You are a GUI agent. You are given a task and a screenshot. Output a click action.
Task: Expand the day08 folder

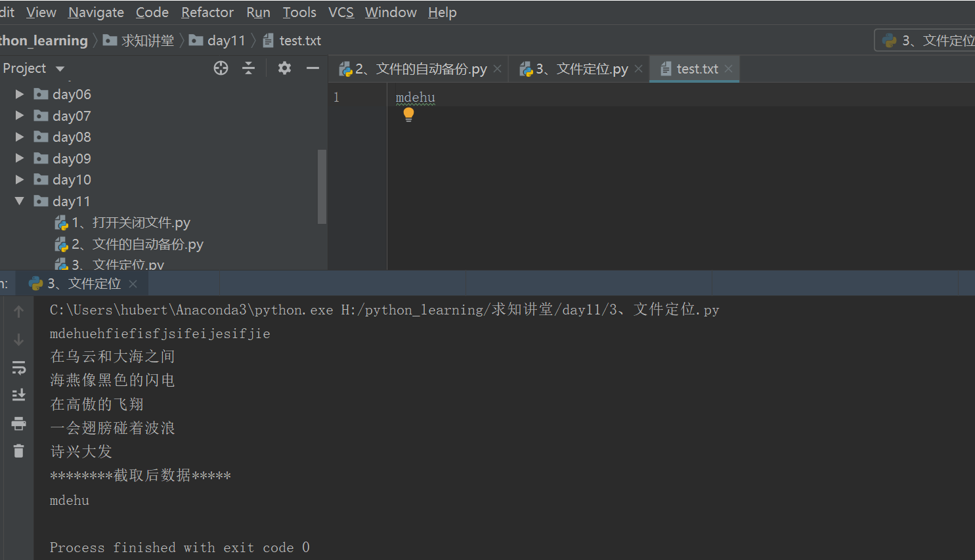[x=20, y=137]
